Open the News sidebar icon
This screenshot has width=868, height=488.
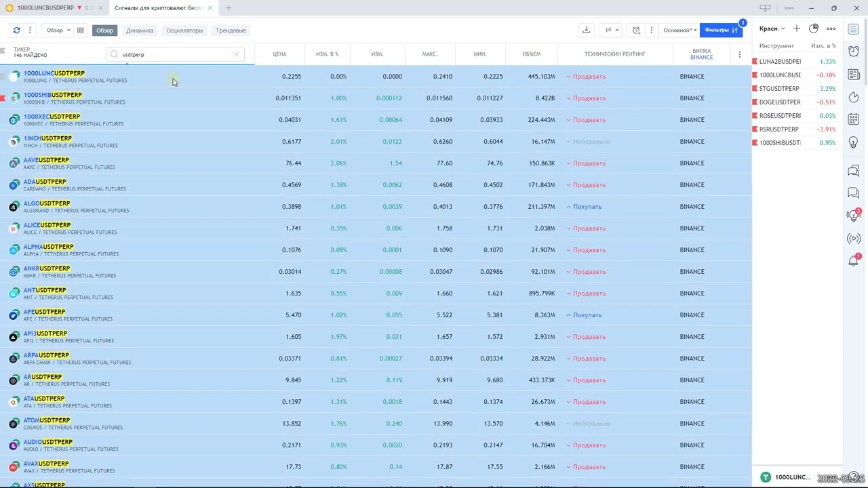click(854, 75)
